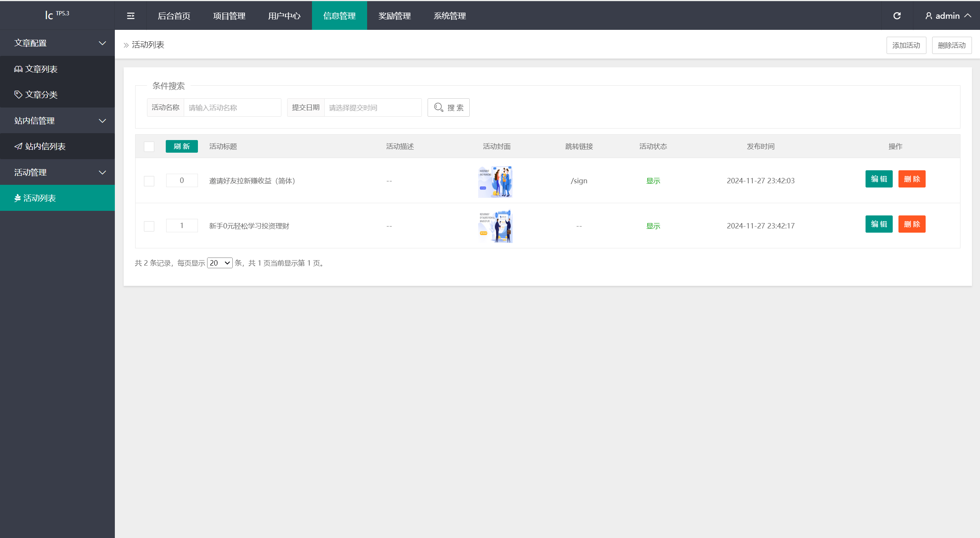Click the 添加活动 button
The image size is (980, 538).
(x=906, y=46)
